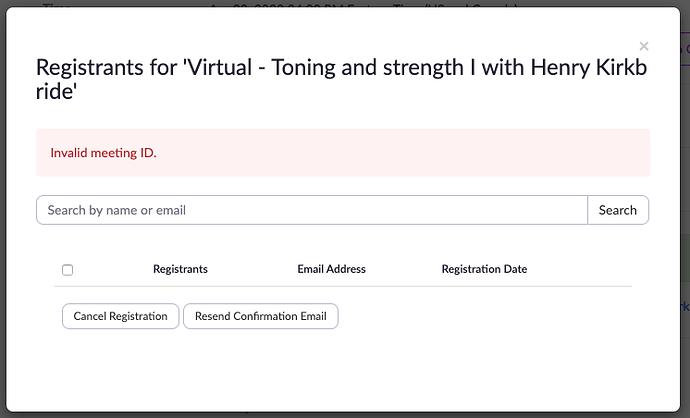Viewport: 690px width, 418px height.
Task: Dismiss the modal using the top-right X icon
Action: [644, 46]
